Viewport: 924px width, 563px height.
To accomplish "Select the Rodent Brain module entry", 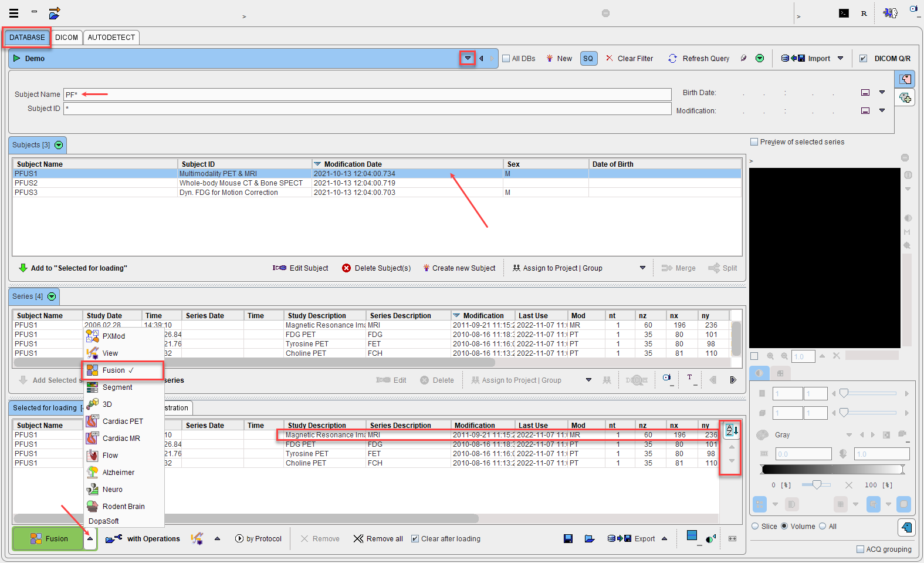I will 123,507.
